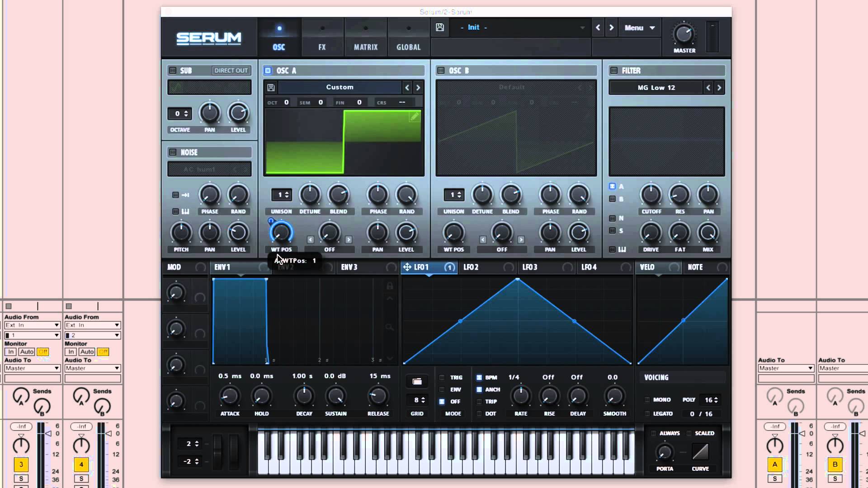
Task: Click the LFO1 drag-move crosshair icon
Action: coord(407,267)
